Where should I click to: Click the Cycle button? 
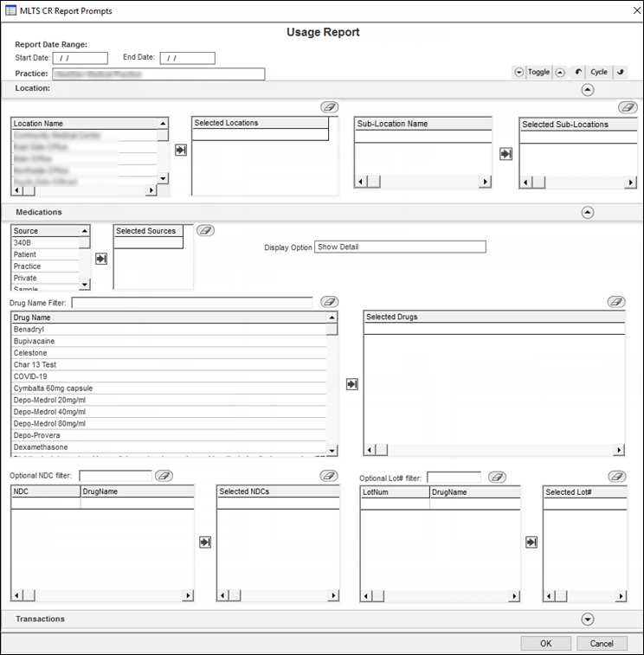pos(598,72)
